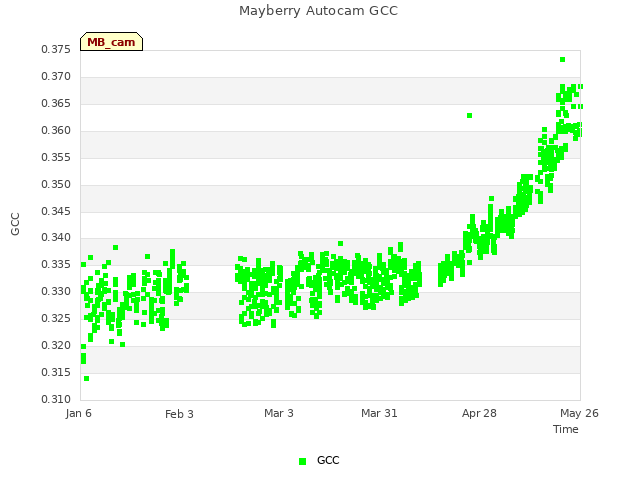Click the 0.355 y-axis value
640x480 pixels.
click(56, 157)
